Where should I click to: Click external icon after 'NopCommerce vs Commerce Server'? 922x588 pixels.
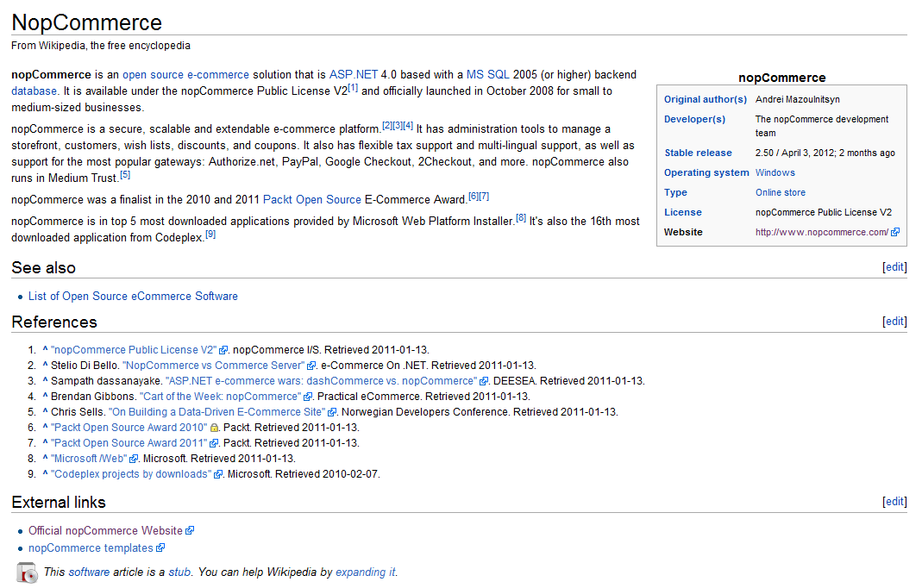point(311,366)
